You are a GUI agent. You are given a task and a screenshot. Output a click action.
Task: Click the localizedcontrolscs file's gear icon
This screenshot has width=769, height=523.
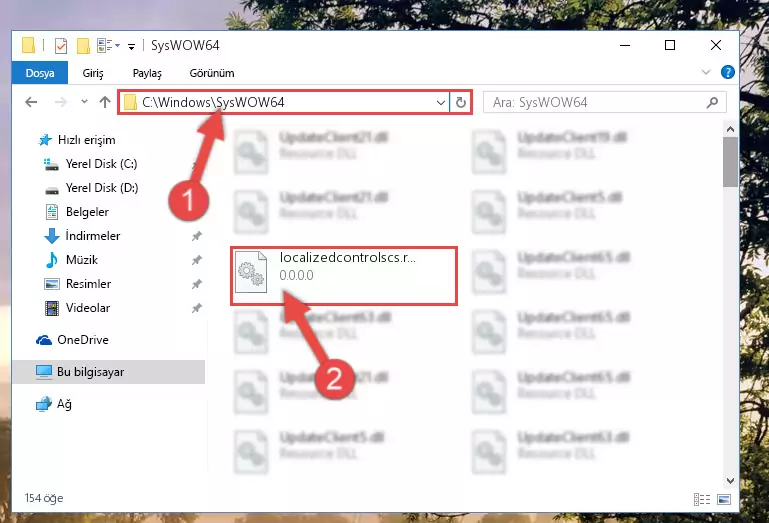point(251,272)
